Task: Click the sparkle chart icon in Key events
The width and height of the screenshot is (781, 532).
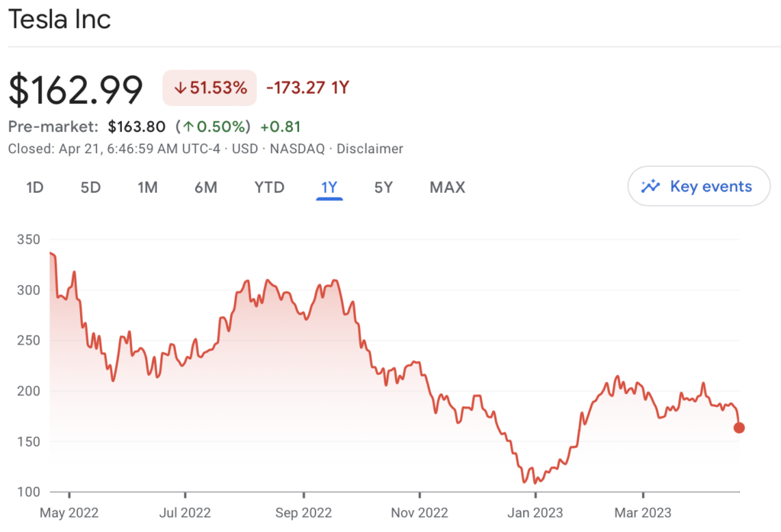Action: click(x=651, y=186)
